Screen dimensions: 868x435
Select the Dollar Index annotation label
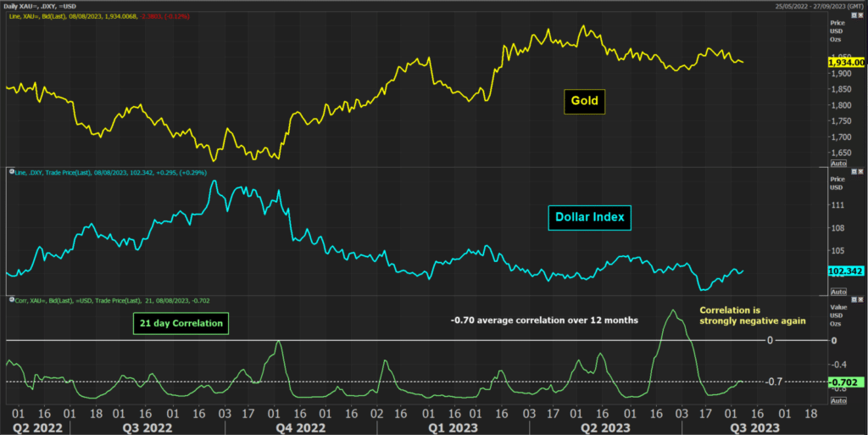[x=590, y=217]
